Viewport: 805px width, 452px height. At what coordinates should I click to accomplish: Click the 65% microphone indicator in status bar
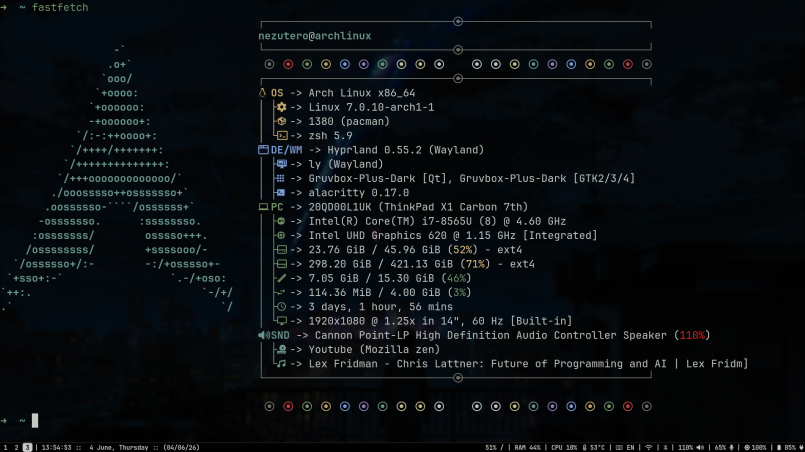click(x=724, y=447)
